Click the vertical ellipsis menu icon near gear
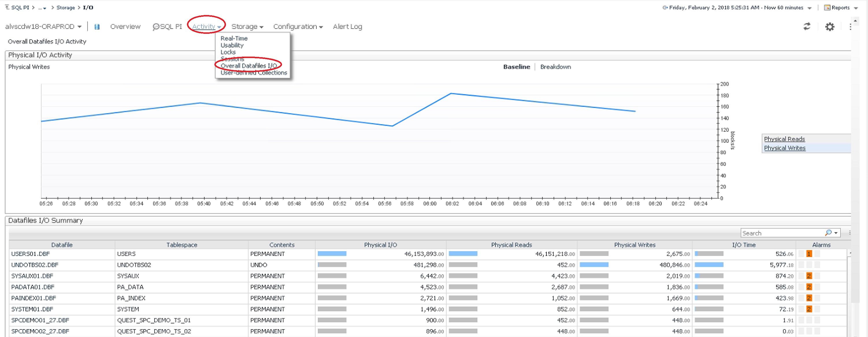The width and height of the screenshot is (868, 337). [850, 27]
